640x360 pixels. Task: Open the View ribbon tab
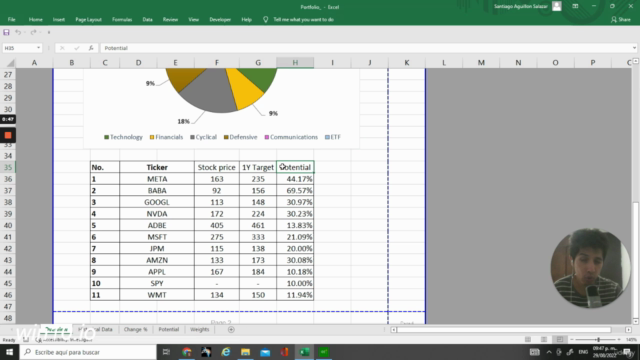(193, 19)
